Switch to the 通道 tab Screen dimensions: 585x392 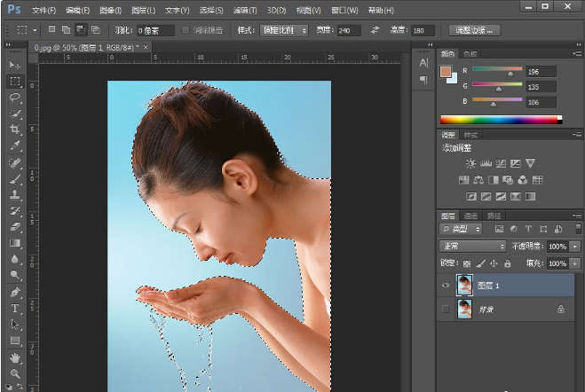[470, 216]
